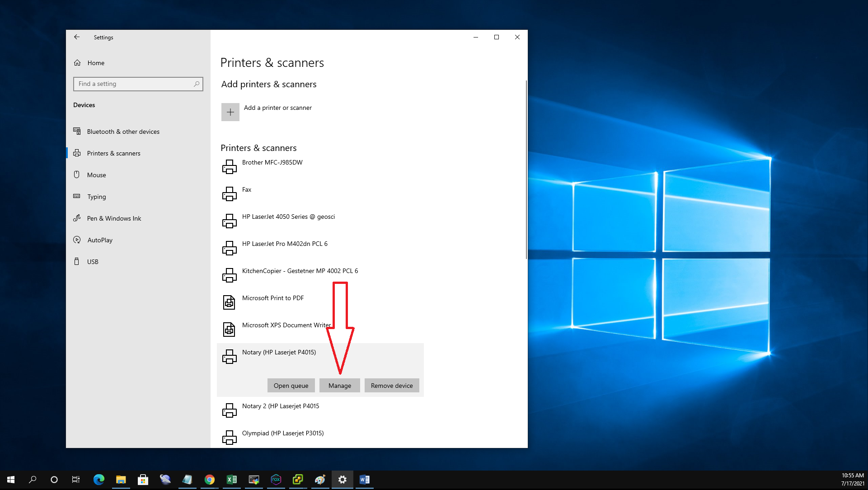Select the KitchenCopier Gestetner MP 4002 printer
Image resolution: width=868 pixels, height=490 pixels.
coord(300,271)
